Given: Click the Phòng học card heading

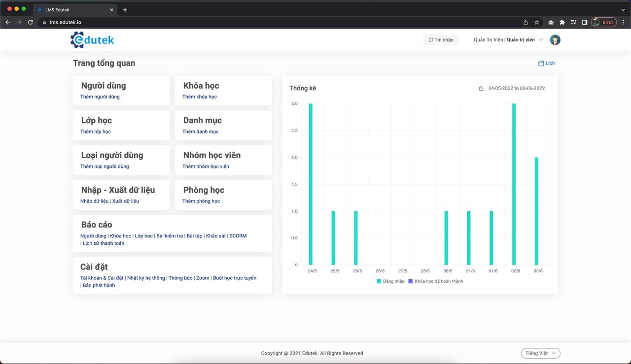Looking at the screenshot, I should tap(204, 190).
